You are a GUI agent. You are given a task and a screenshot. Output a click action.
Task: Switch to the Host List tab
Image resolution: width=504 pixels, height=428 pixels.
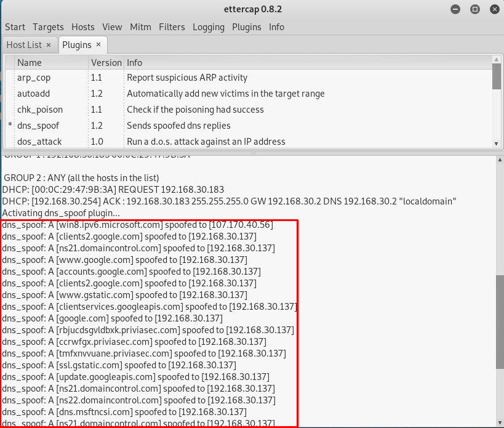(24, 45)
